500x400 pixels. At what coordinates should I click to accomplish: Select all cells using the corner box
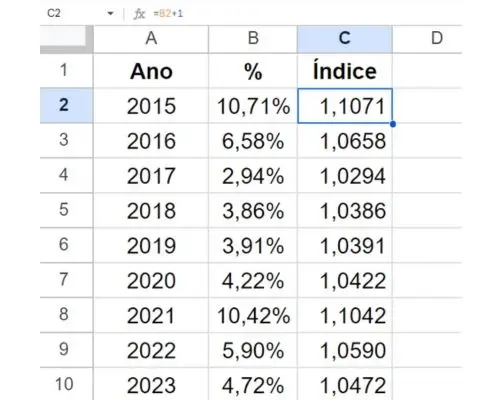(66, 39)
